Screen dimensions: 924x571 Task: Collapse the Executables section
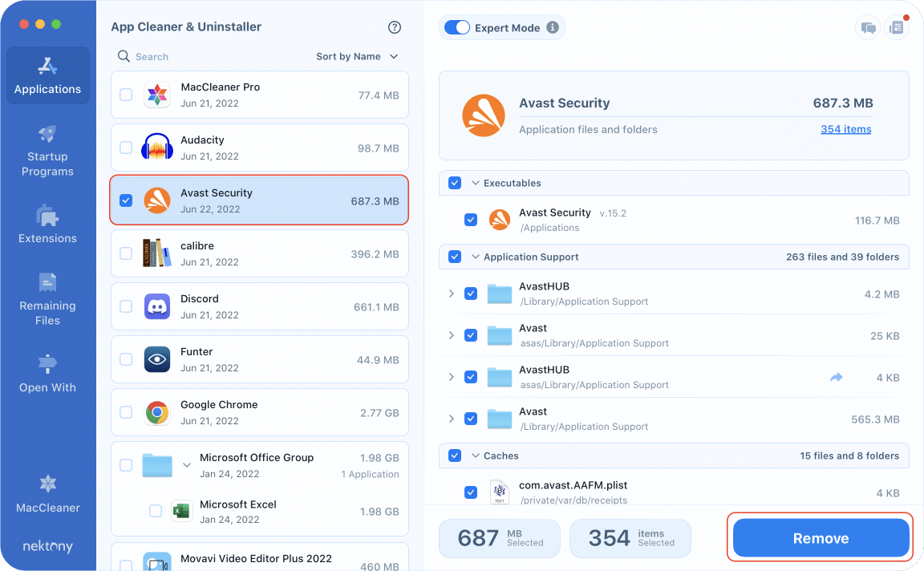[x=476, y=183]
